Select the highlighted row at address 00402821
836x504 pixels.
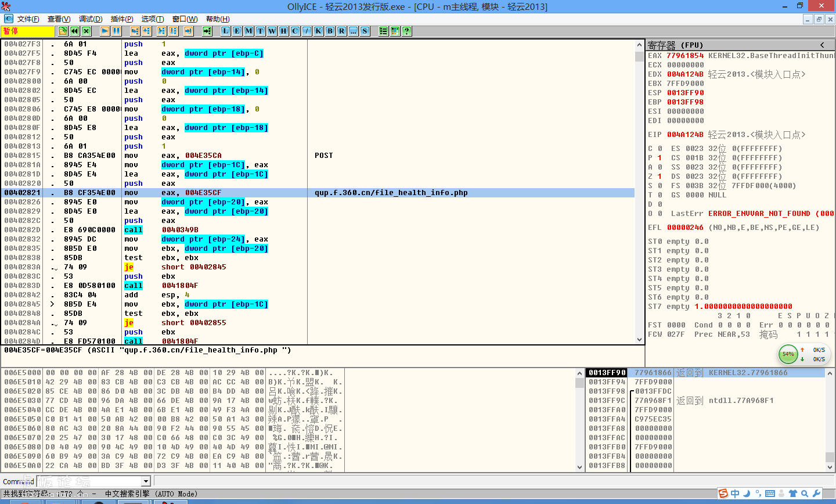(318, 193)
